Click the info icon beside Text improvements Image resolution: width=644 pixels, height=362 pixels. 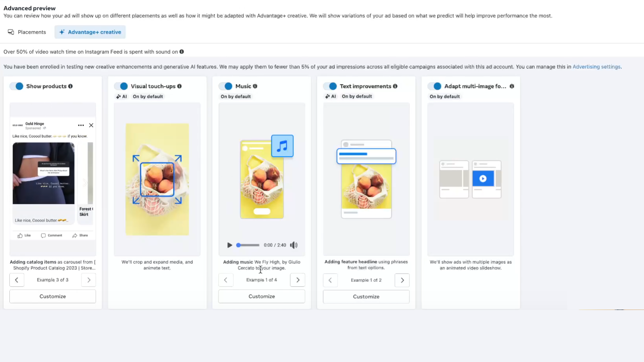[x=395, y=86]
